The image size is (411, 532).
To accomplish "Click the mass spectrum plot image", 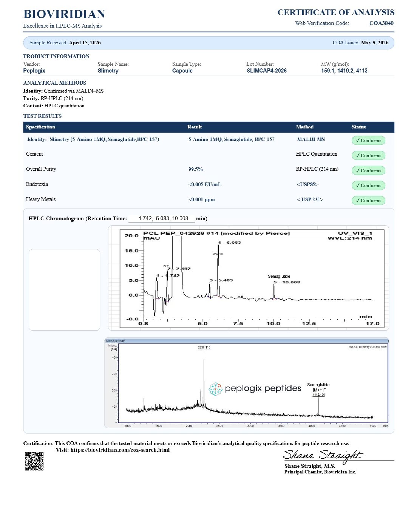I will [247, 383].
